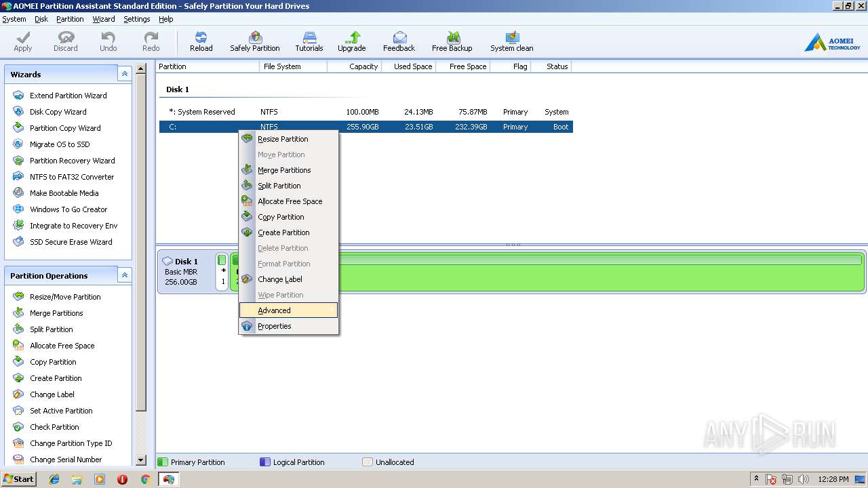Open the System menu
This screenshot has width=868, height=488.
click(x=14, y=19)
